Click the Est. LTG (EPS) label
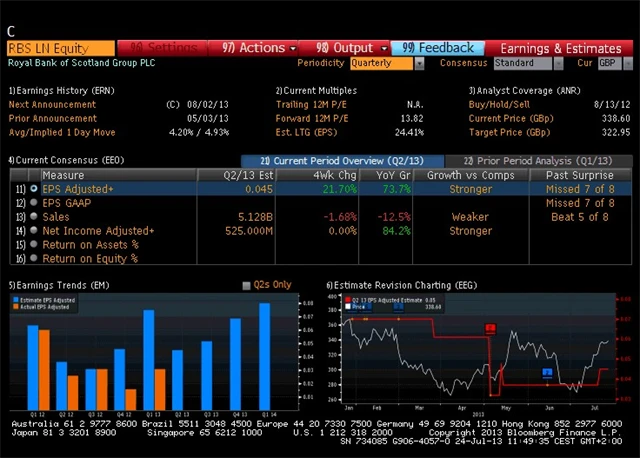This screenshot has width=640, height=458. click(307, 132)
